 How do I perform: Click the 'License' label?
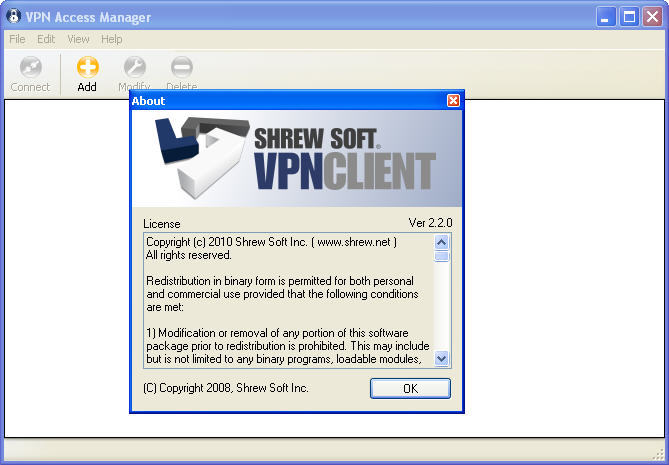coord(162,224)
